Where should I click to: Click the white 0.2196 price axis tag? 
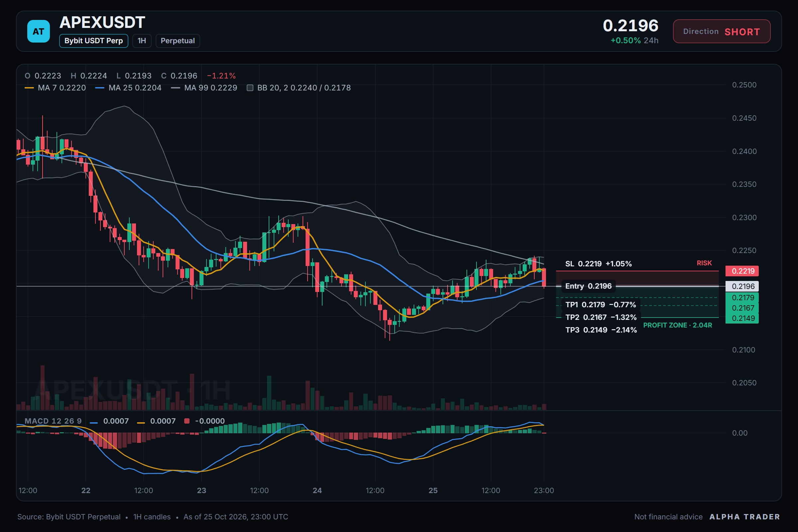742,286
